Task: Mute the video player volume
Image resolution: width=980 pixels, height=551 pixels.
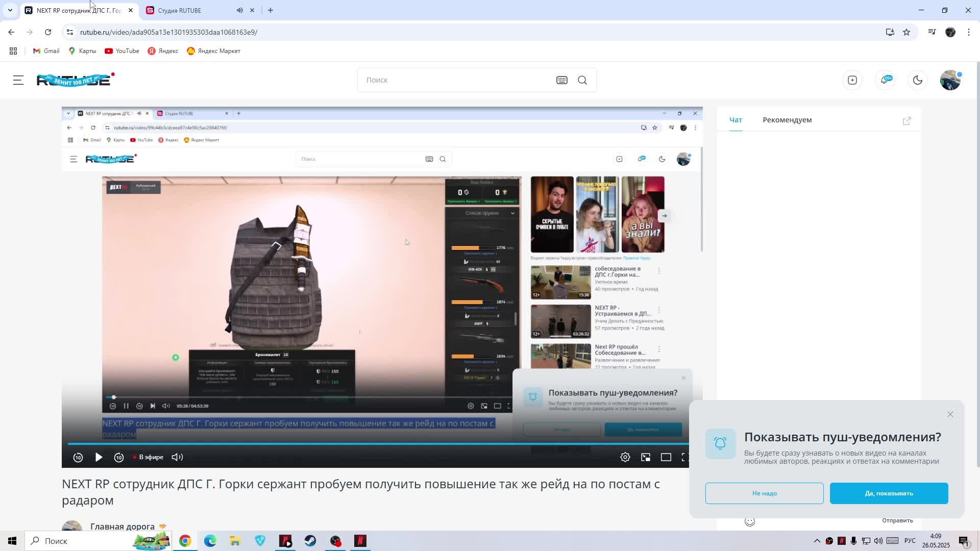Action: coord(177,457)
